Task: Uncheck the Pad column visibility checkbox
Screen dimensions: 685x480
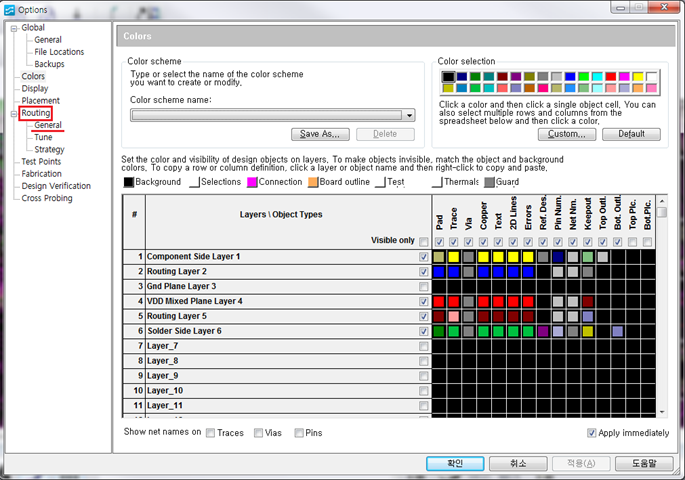Action: point(439,242)
